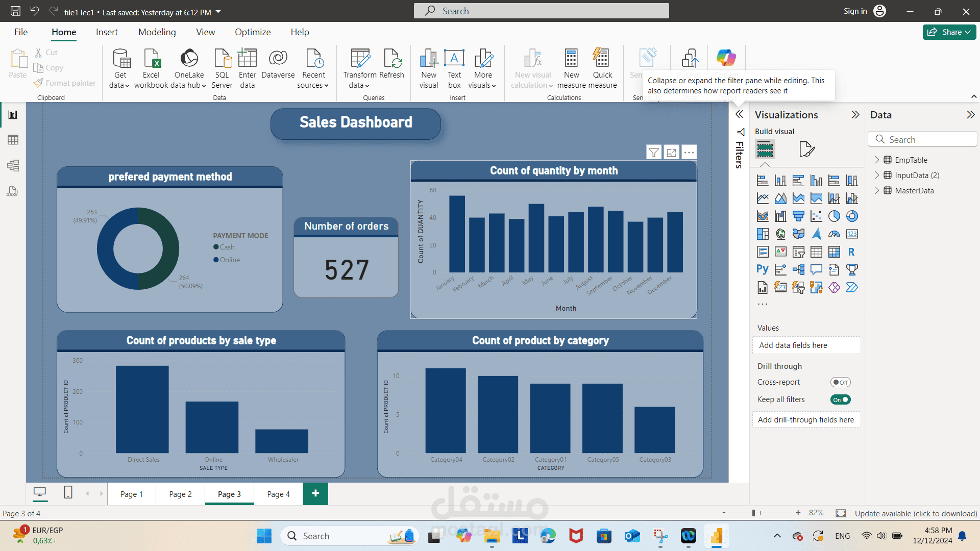Switch to Page 1 tab

point(132,494)
